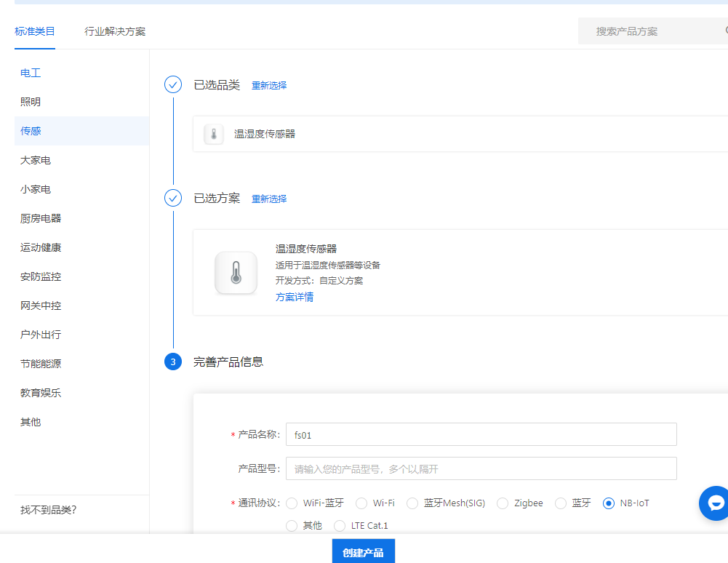Click the small thermometer icon in selected category
This screenshot has height=563, width=728.
214,134
